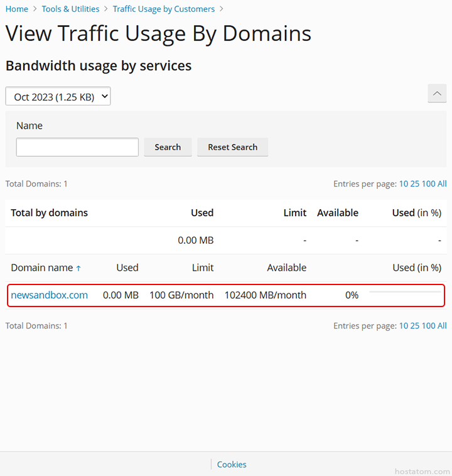The width and height of the screenshot is (452, 476).
Task: Click the newsandbox.com usage progress bar
Action: (404, 292)
